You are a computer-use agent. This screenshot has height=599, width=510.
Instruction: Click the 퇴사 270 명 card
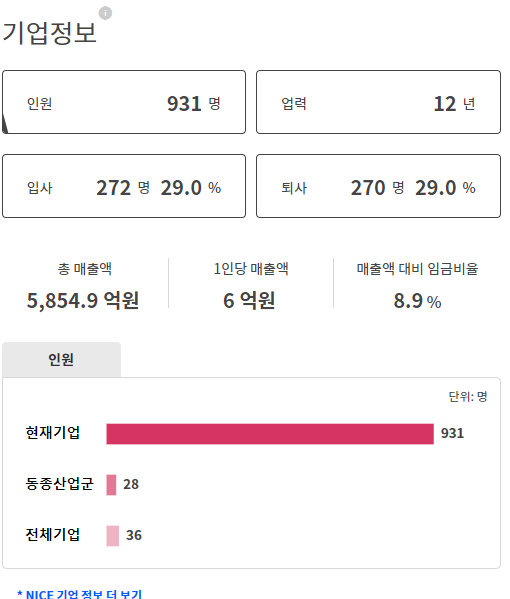coord(378,186)
